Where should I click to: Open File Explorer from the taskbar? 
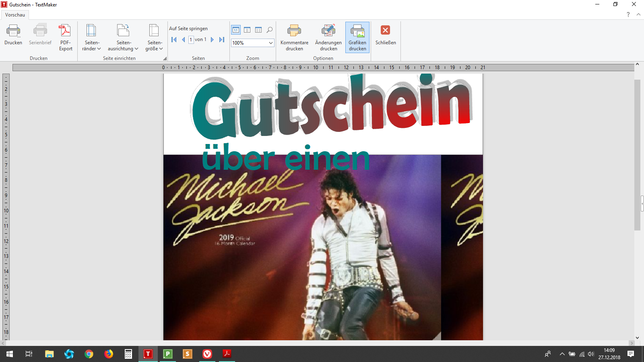point(49,354)
